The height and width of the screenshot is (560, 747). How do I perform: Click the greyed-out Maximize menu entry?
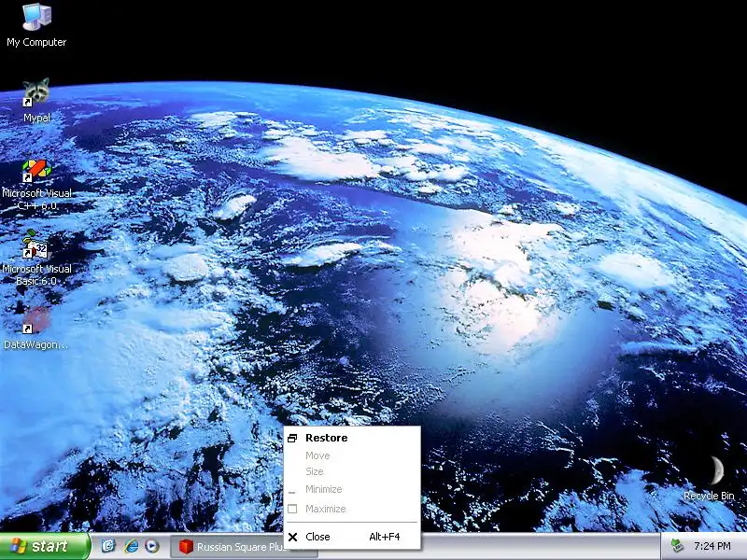(x=352, y=509)
